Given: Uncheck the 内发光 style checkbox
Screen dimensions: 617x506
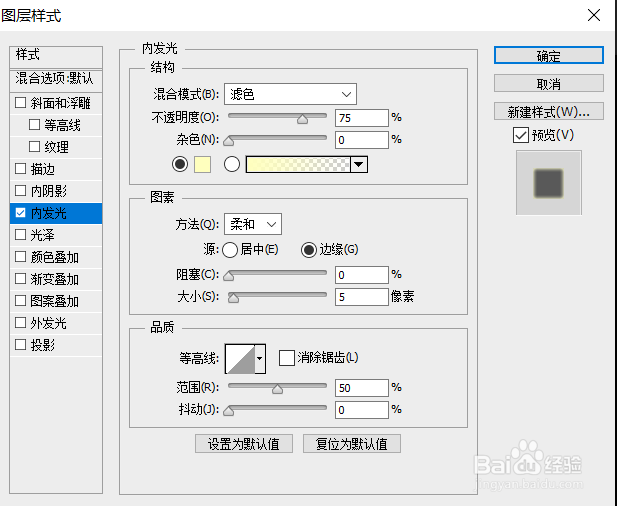Looking at the screenshot, I should (x=20, y=213).
